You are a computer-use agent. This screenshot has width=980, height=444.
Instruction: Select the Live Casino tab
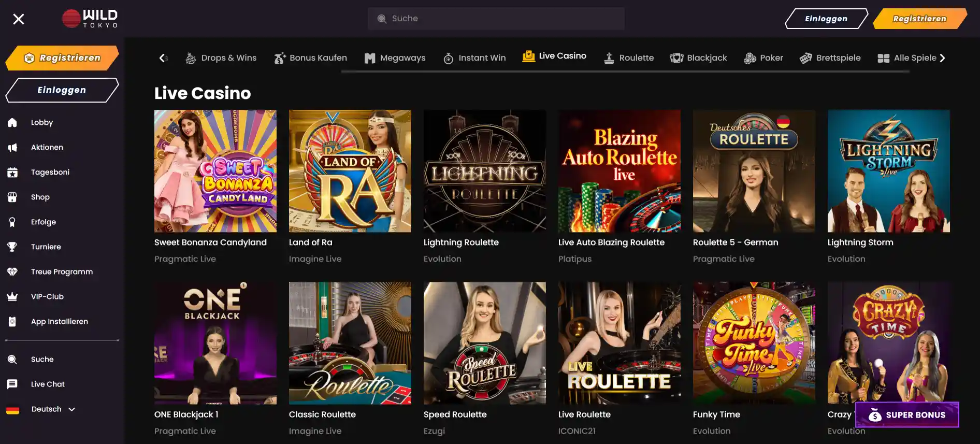[x=555, y=56]
